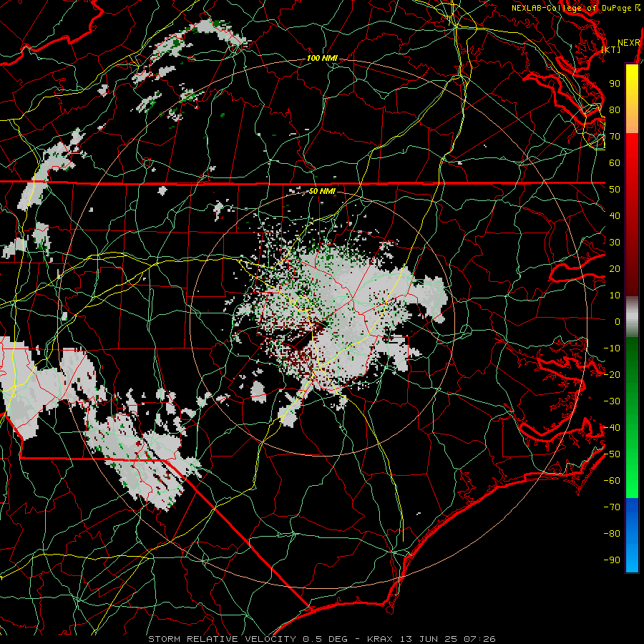Click the -30 value on velocity scale

coord(612,401)
